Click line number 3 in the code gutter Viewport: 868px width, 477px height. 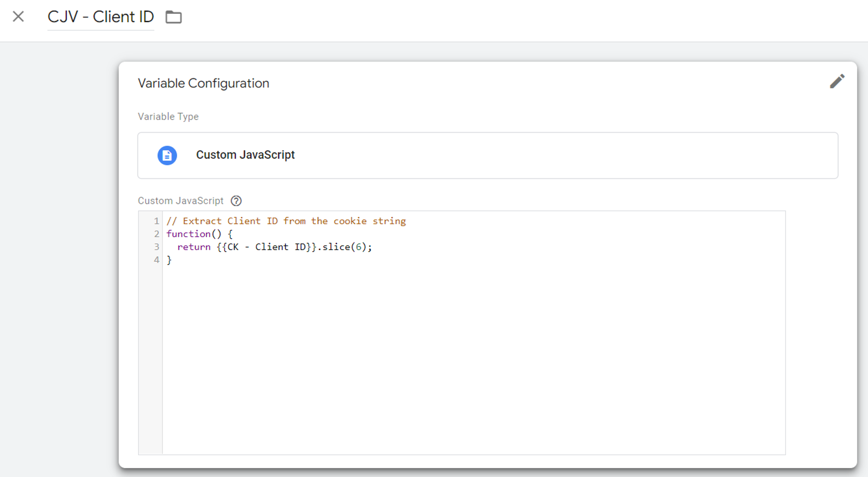click(156, 247)
